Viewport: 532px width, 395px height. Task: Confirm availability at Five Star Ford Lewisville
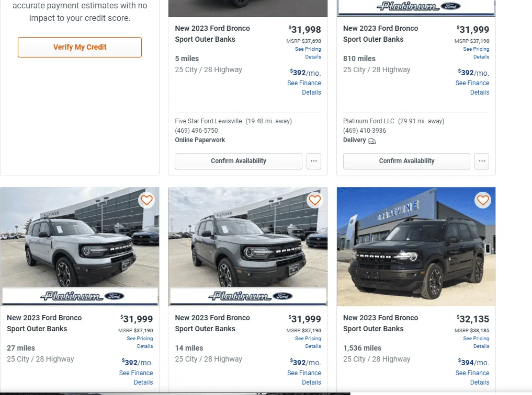239,161
